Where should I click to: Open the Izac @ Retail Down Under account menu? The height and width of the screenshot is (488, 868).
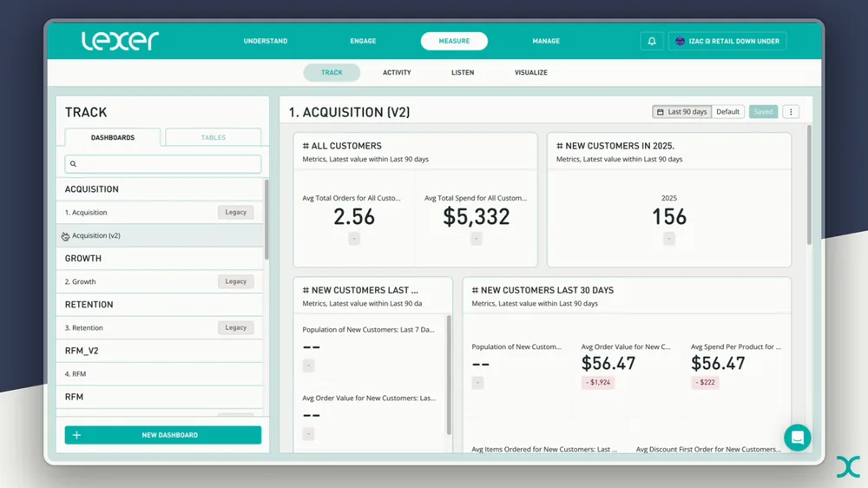[x=727, y=41]
